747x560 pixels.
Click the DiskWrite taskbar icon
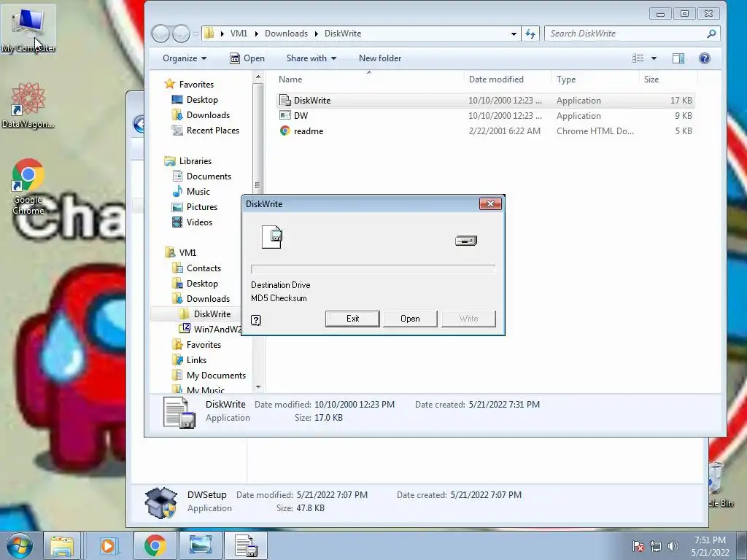coord(246,545)
